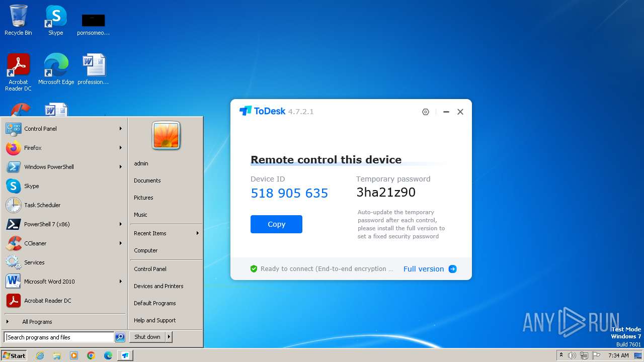This screenshot has width=644, height=362.
Task: Click green shield ready status icon
Action: (254, 269)
